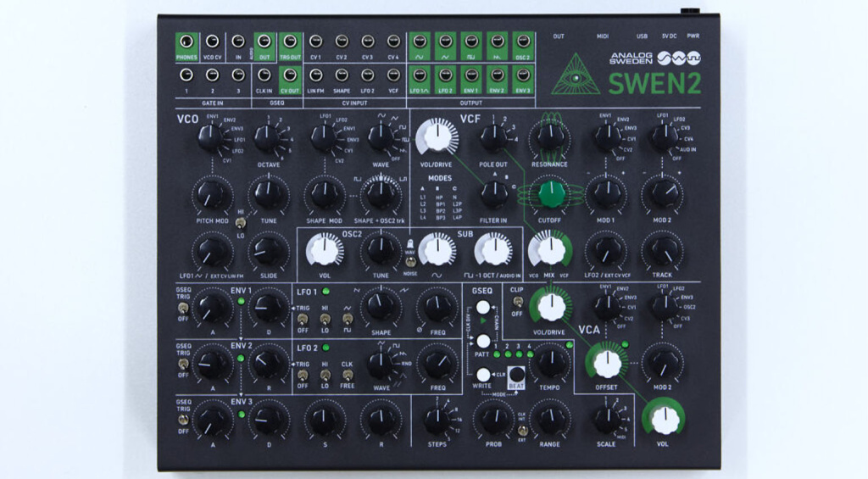Screen dimensions: 868x479
Task: Toggle the CLIP switch
Action: pyautogui.click(x=517, y=302)
